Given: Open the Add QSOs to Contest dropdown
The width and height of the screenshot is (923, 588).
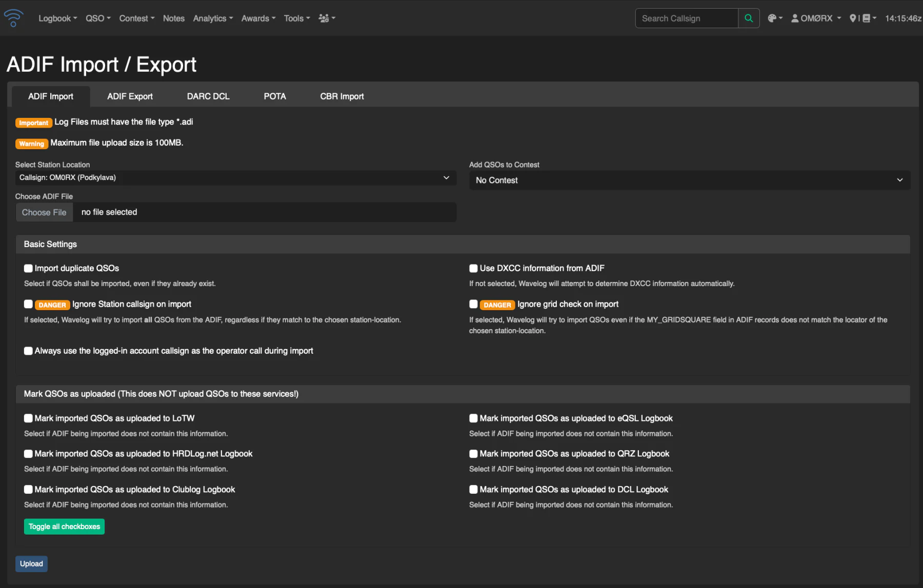Looking at the screenshot, I should [690, 180].
